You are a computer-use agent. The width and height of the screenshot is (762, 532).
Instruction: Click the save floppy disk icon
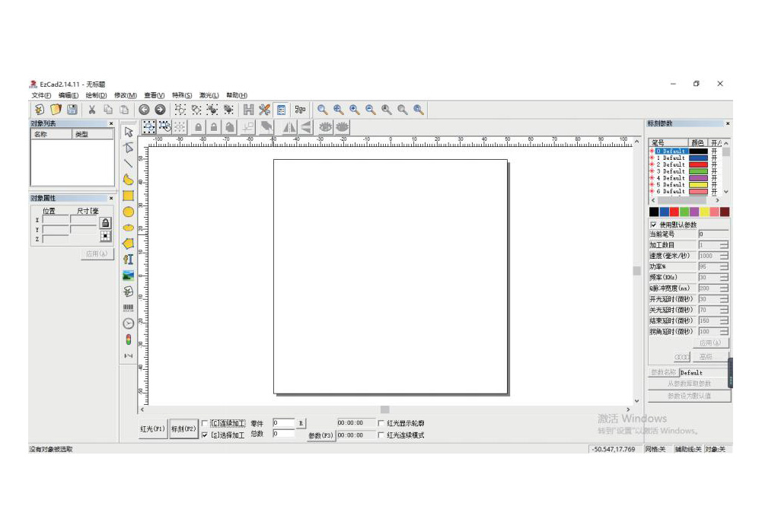[72, 110]
